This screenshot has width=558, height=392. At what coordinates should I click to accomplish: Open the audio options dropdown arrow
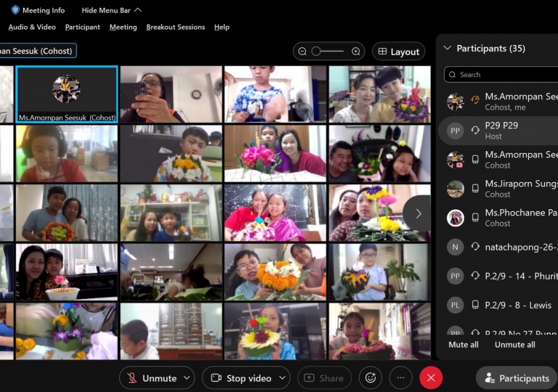[187, 377]
